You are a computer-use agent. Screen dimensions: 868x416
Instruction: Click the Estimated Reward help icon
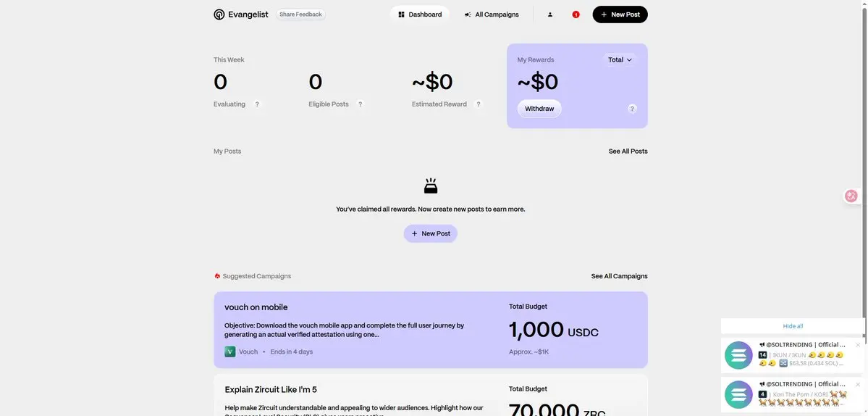479,104
